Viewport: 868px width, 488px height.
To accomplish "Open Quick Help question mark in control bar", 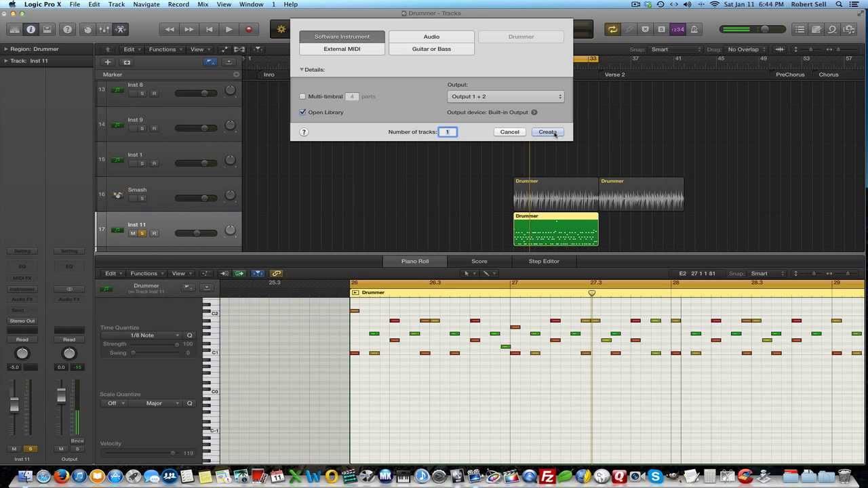I will [x=67, y=29].
